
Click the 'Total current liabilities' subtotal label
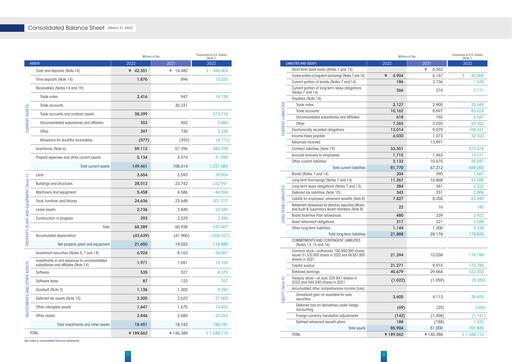click(349, 167)
